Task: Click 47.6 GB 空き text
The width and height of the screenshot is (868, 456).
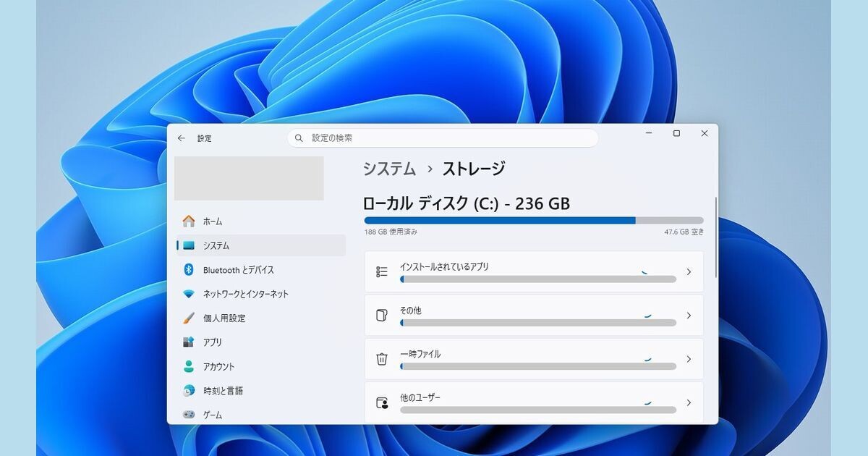Action: click(684, 232)
